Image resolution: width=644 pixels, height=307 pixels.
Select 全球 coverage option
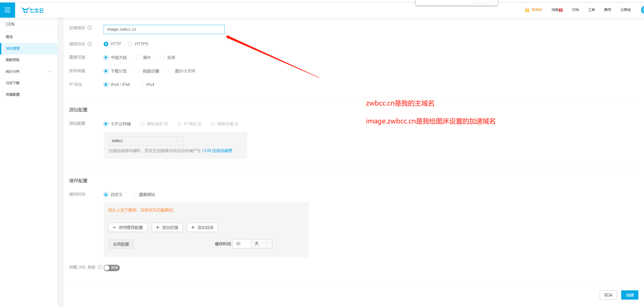(163, 58)
